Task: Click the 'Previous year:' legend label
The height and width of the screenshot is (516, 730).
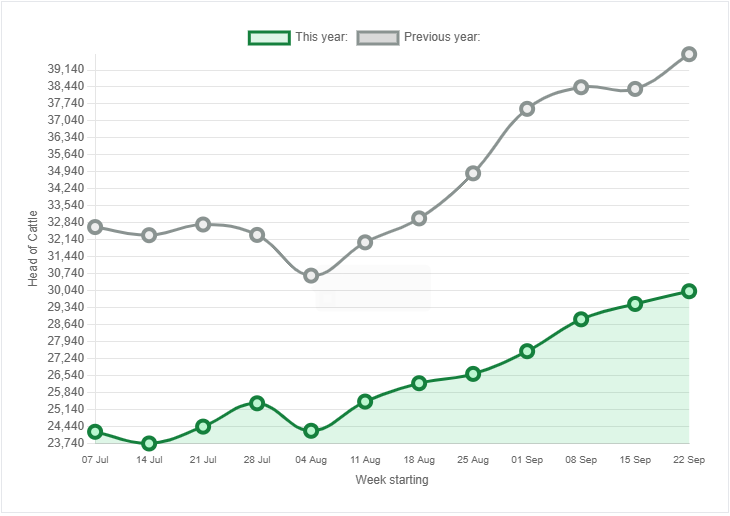Action: click(x=442, y=37)
